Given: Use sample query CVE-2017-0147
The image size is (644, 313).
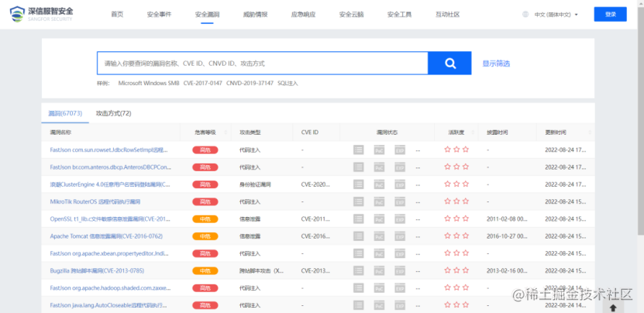Looking at the screenshot, I should point(202,83).
